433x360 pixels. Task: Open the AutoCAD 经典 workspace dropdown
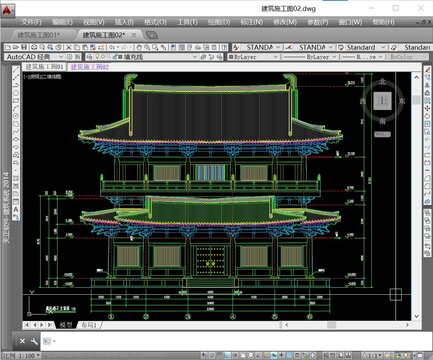[61, 57]
